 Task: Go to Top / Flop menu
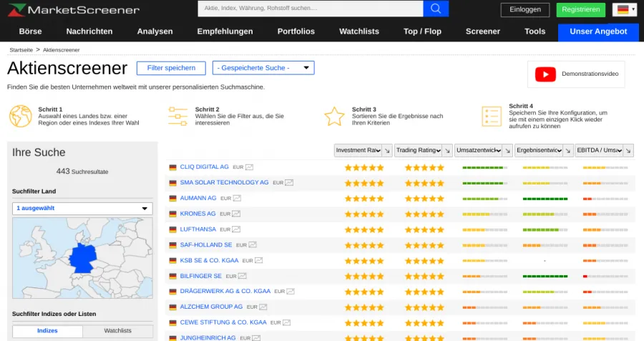[422, 31]
